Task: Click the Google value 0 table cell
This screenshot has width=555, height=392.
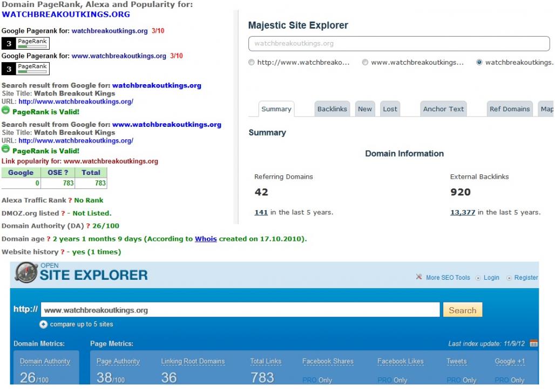Action: (21, 183)
